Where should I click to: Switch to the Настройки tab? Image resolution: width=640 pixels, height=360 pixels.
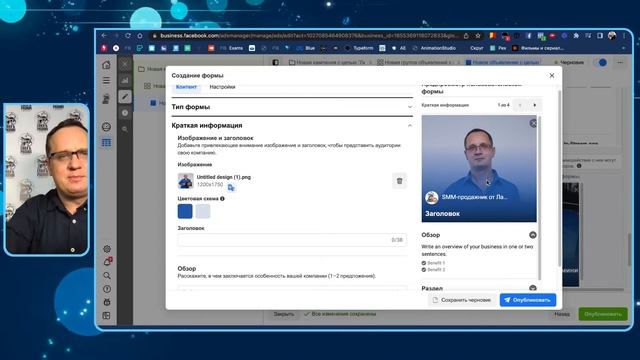pos(222,87)
